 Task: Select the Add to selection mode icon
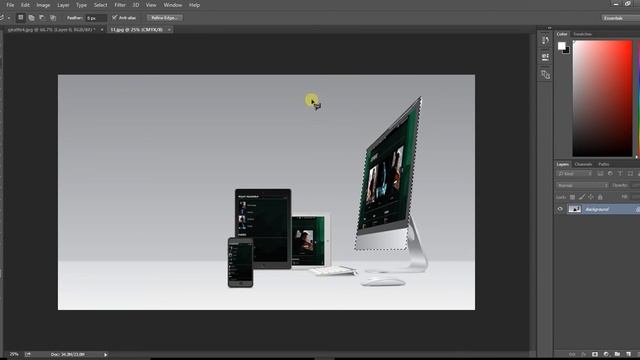31,18
